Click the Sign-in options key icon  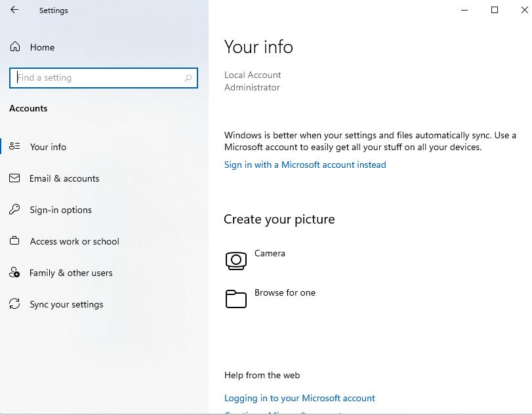14,210
